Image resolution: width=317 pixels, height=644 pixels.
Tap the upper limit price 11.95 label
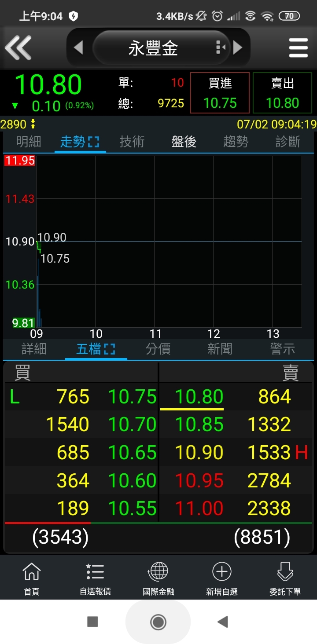point(20,160)
